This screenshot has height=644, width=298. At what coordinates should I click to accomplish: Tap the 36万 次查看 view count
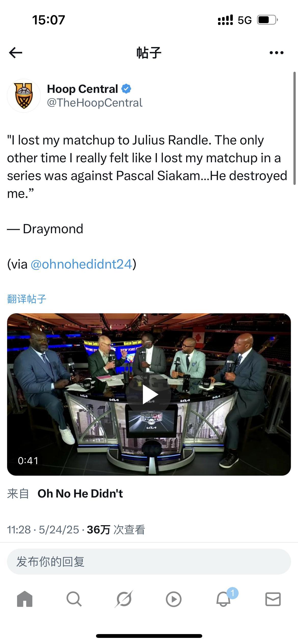116,530
